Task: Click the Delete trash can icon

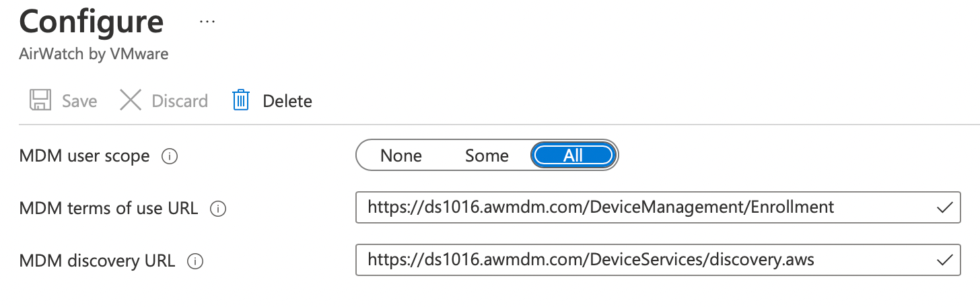Action: coord(241,101)
